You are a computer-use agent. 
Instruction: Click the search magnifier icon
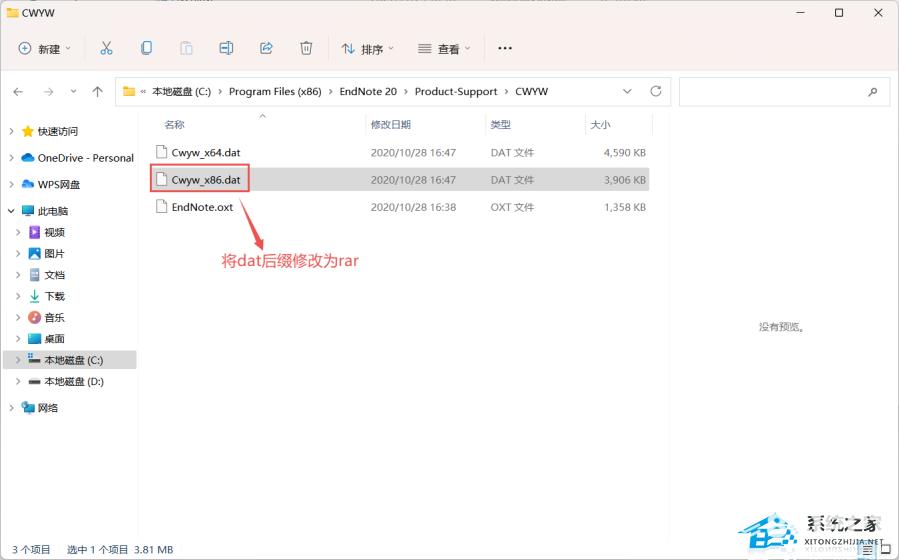tap(873, 92)
